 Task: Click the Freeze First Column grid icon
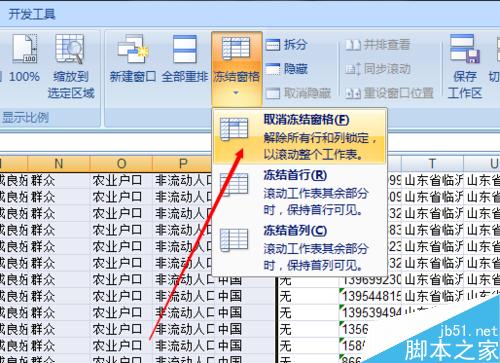tap(234, 240)
